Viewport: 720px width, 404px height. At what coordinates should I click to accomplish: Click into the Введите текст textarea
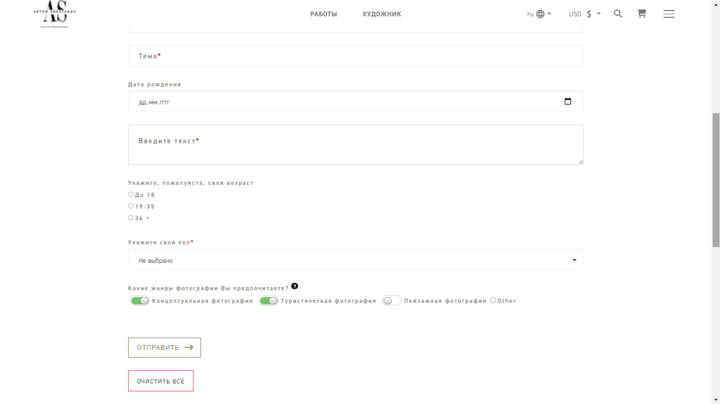[355, 145]
